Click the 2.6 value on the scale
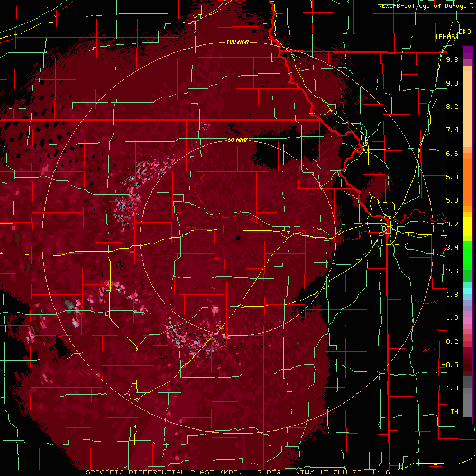 (x=452, y=271)
